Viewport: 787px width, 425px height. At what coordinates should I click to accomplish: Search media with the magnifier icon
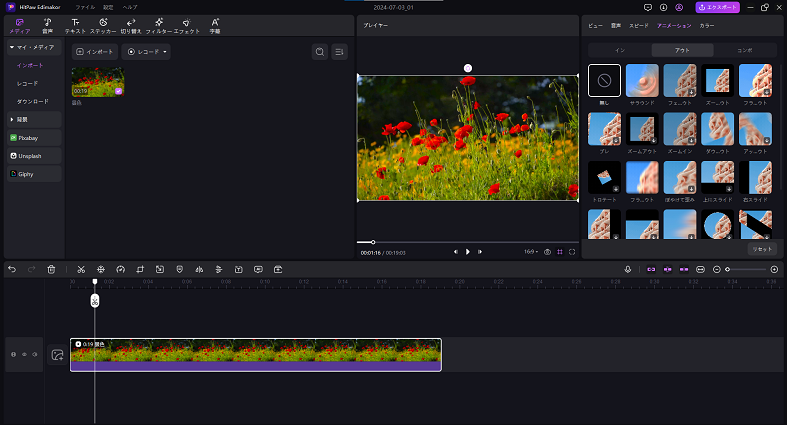pyautogui.click(x=319, y=51)
